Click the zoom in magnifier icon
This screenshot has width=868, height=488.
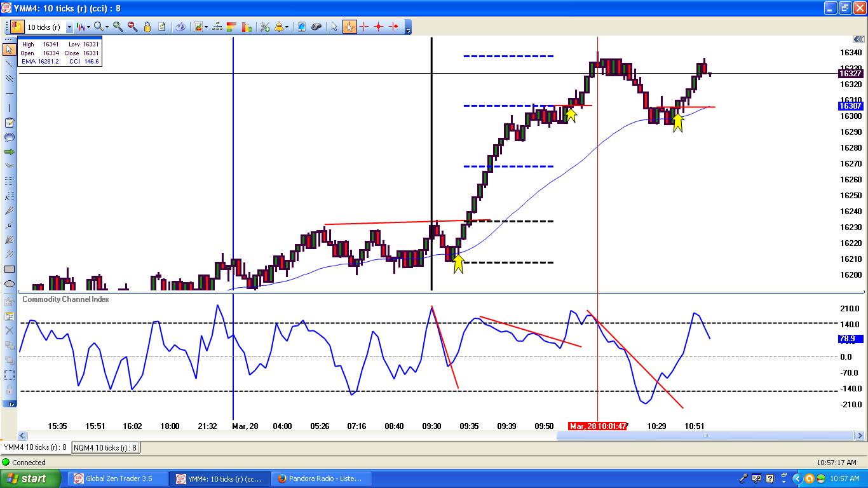tap(118, 27)
